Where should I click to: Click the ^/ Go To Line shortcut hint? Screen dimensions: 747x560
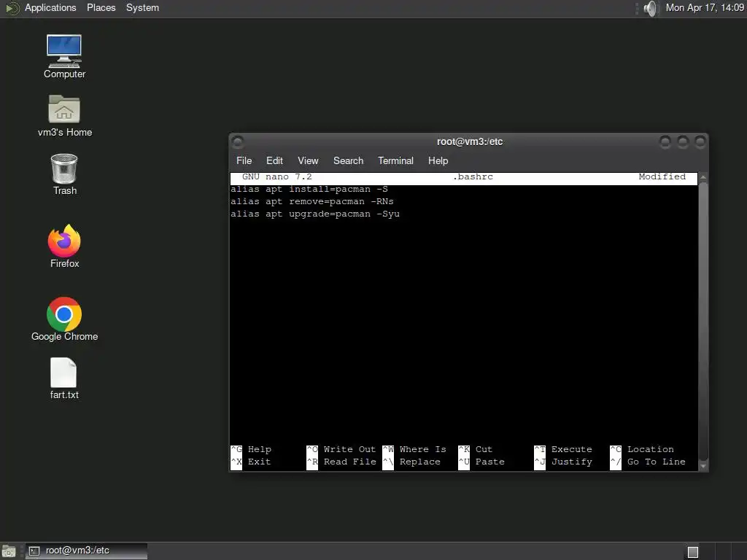[x=648, y=462]
